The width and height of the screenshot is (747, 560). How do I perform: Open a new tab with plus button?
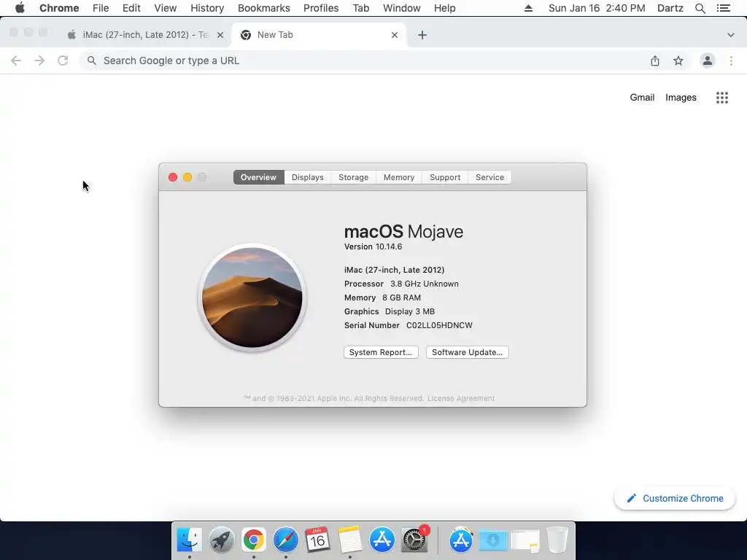tap(422, 35)
